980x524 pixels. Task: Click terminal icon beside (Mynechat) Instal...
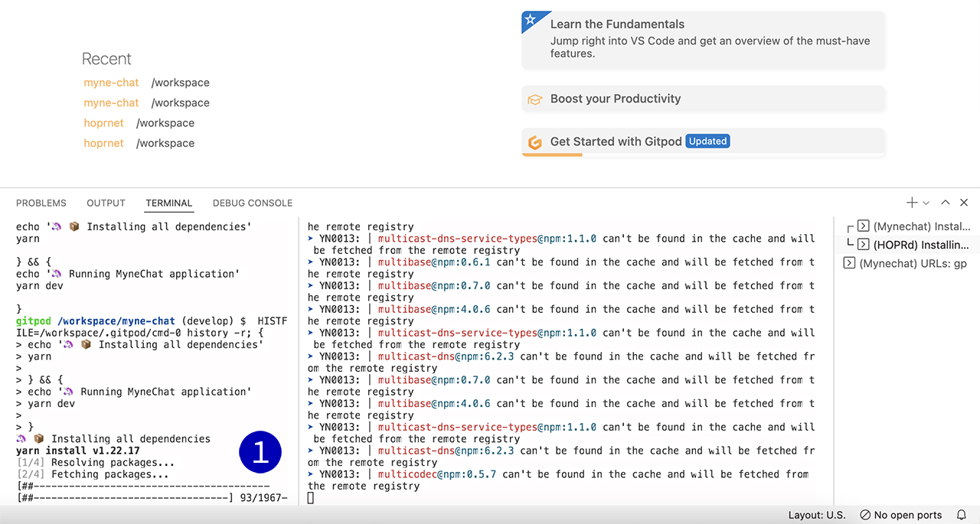[863, 226]
